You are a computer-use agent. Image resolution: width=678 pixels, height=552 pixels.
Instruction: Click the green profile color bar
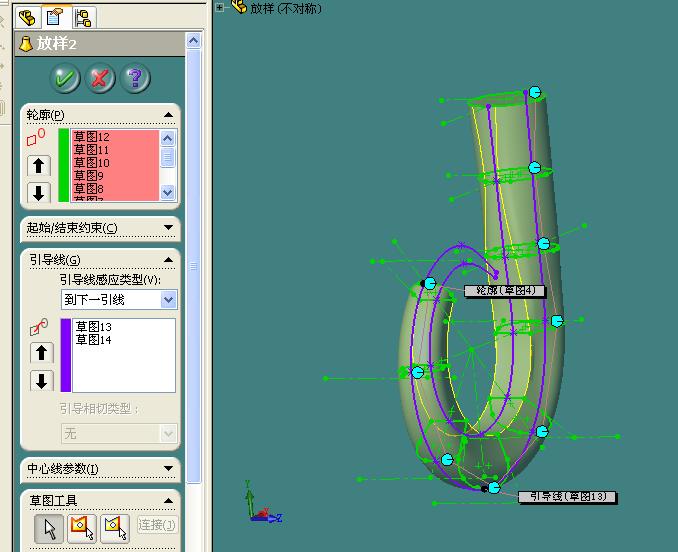pyautogui.click(x=64, y=165)
